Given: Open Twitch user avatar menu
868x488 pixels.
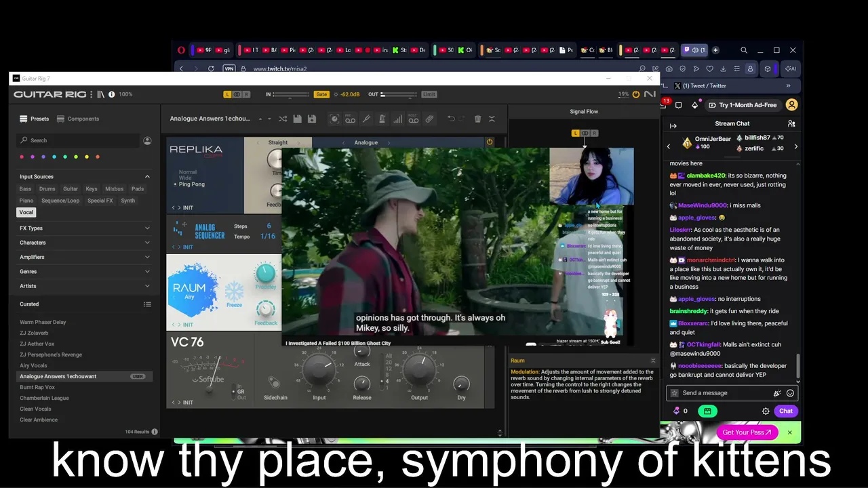Looking at the screenshot, I should [x=791, y=105].
